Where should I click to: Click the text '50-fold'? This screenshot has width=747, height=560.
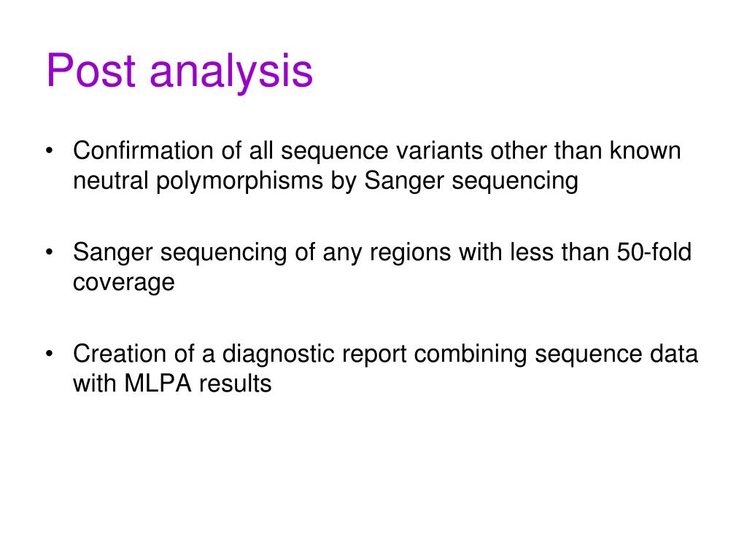pyautogui.click(x=654, y=252)
